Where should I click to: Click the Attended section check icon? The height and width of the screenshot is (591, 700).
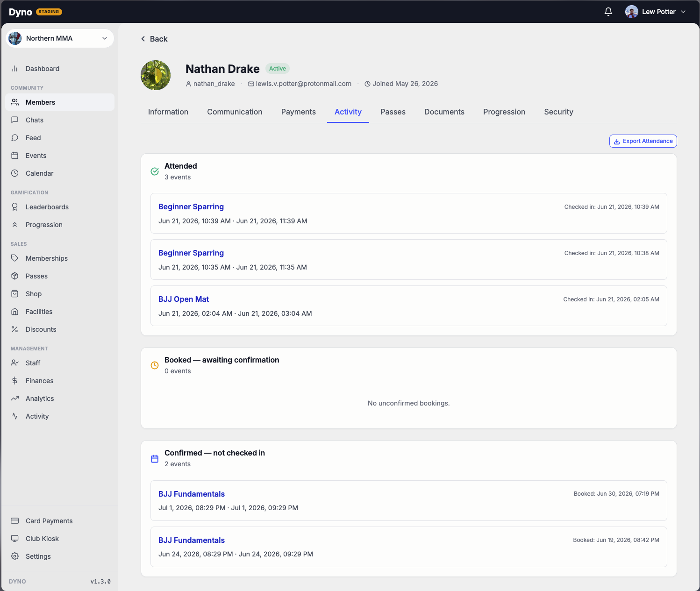155,171
